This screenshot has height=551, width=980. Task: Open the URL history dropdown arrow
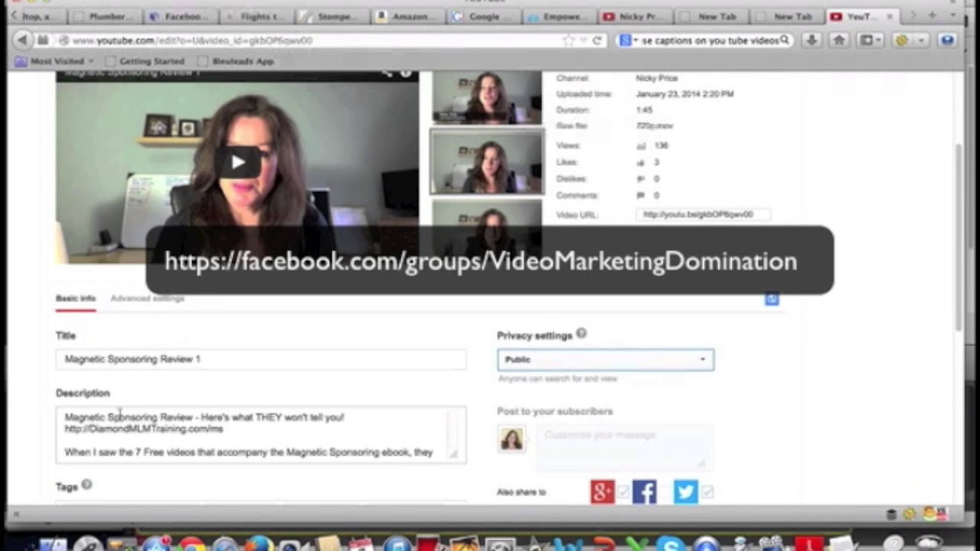pyautogui.click(x=583, y=40)
